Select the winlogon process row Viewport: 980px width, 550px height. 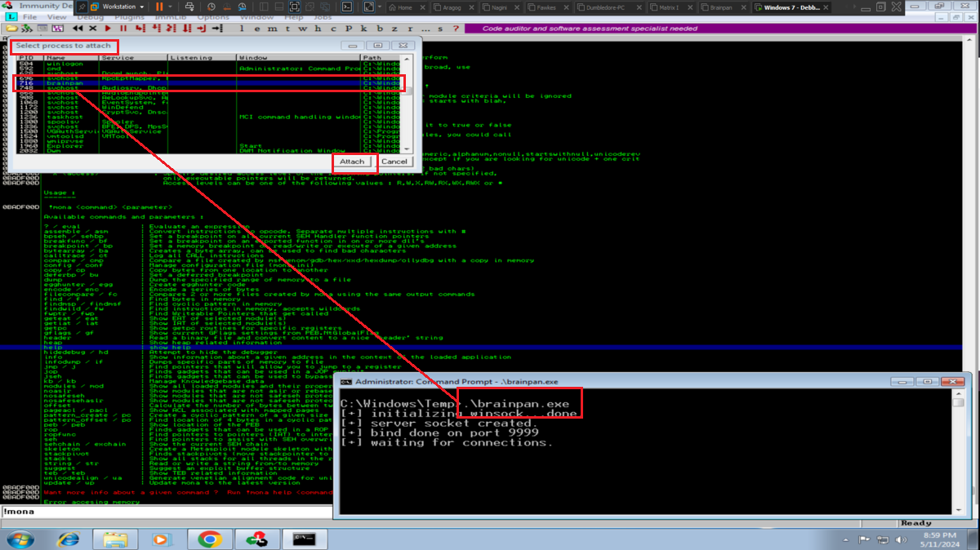tap(209, 63)
